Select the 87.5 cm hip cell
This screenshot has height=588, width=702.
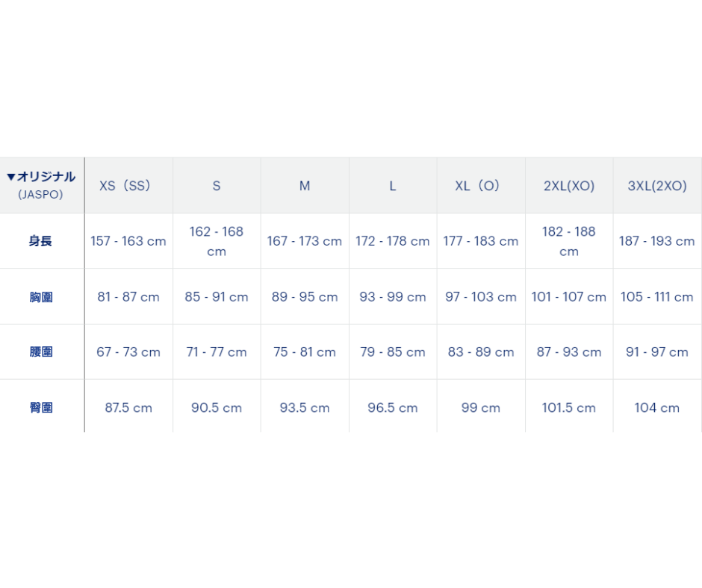pos(128,407)
